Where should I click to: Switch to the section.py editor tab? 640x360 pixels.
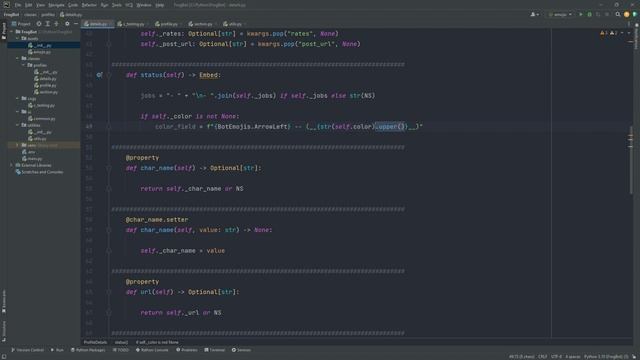tap(201, 24)
